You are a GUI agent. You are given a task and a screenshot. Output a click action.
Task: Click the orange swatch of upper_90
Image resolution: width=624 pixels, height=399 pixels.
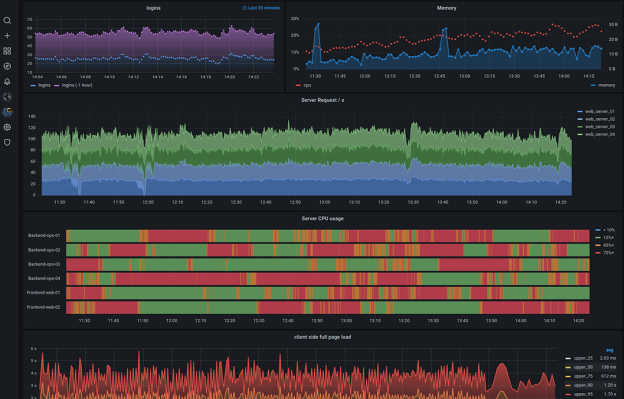[x=568, y=385]
